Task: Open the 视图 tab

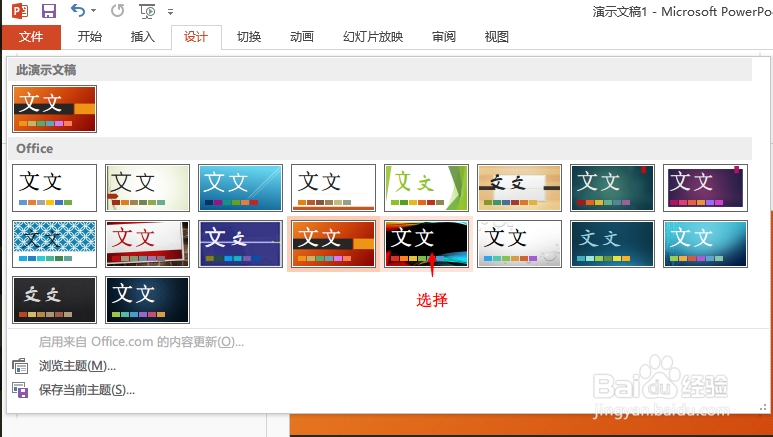Action: (496, 37)
